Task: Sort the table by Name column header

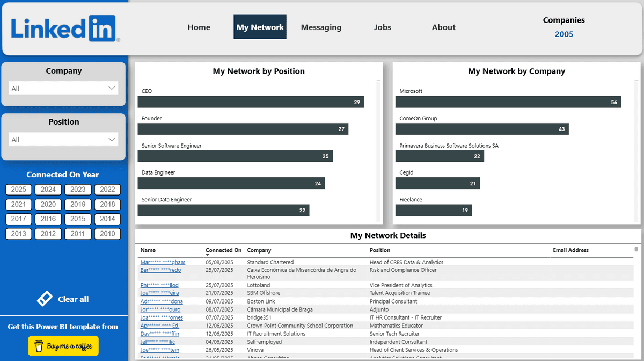Action: pyautogui.click(x=148, y=250)
